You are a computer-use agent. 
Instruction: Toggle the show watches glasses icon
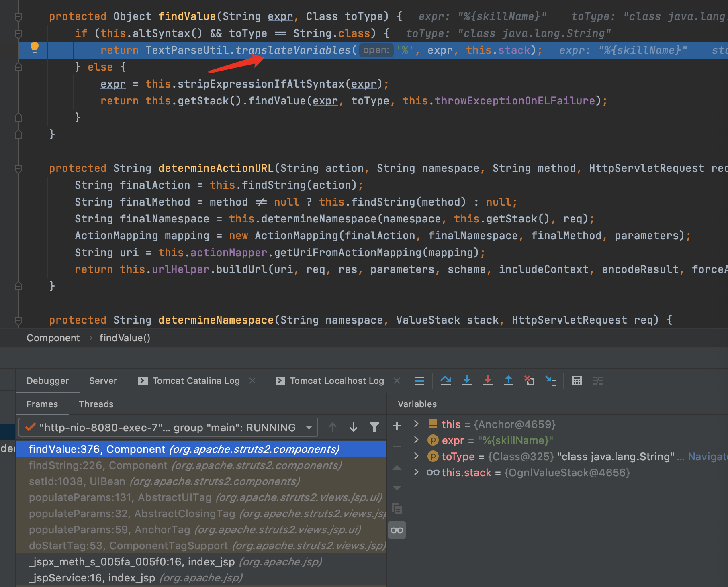point(397,530)
